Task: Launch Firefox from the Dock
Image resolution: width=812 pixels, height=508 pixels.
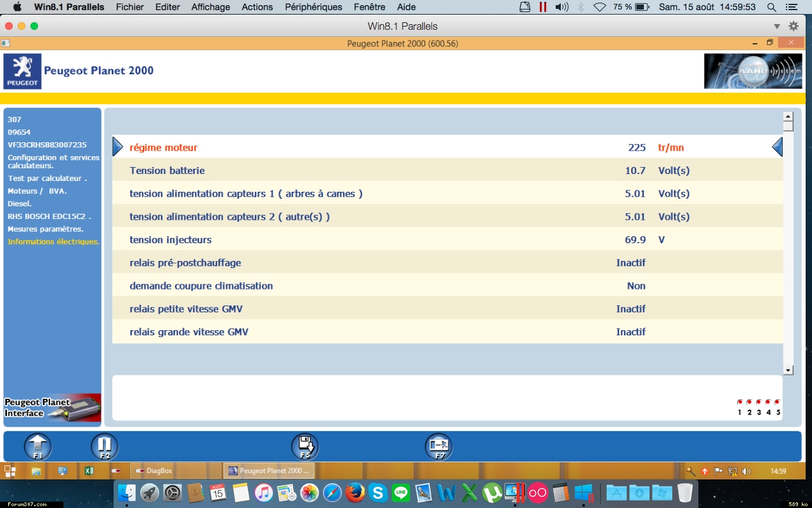Action: tap(355, 493)
